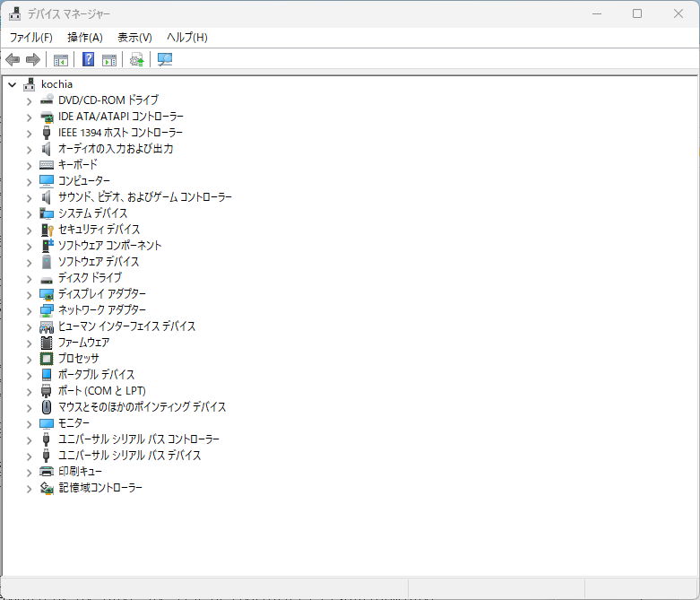Click the kochia computer root icon
Image resolution: width=700 pixels, height=600 pixels.
coord(30,84)
